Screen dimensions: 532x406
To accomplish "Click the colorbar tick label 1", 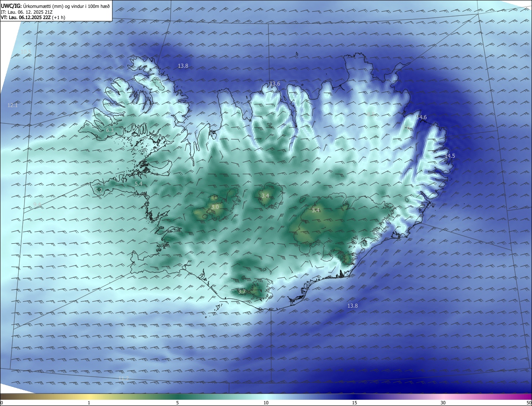I will pos(89,403).
